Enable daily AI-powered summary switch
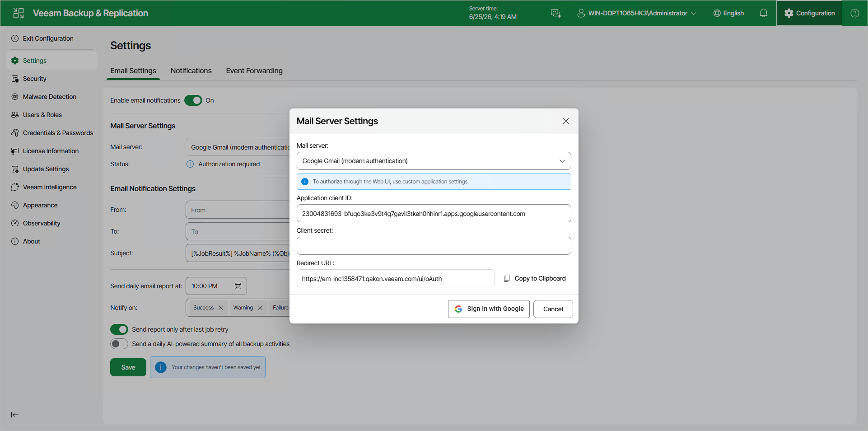Screen dimensions: 868x431 click(x=119, y=344)
